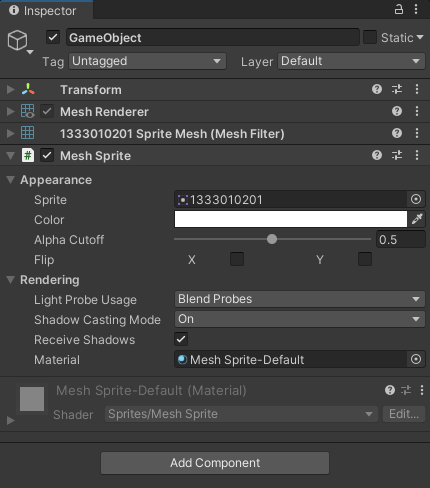The height and width of the screenshot is (488, 430).
Task: Expand the Transform component
Action: (11, 89)
